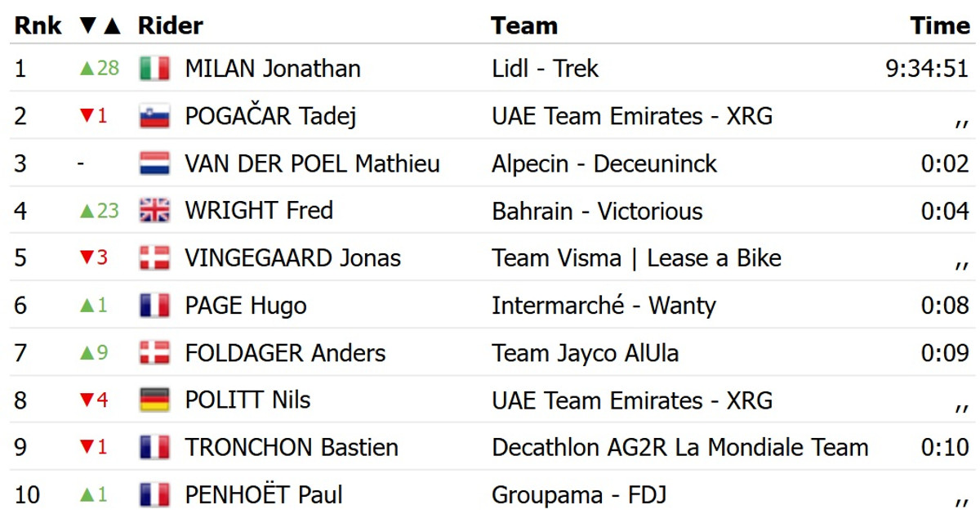Click the Danish flag beside Jonas Vingegaard
This screenshot has width=980, height=514.
pos(154,258)
